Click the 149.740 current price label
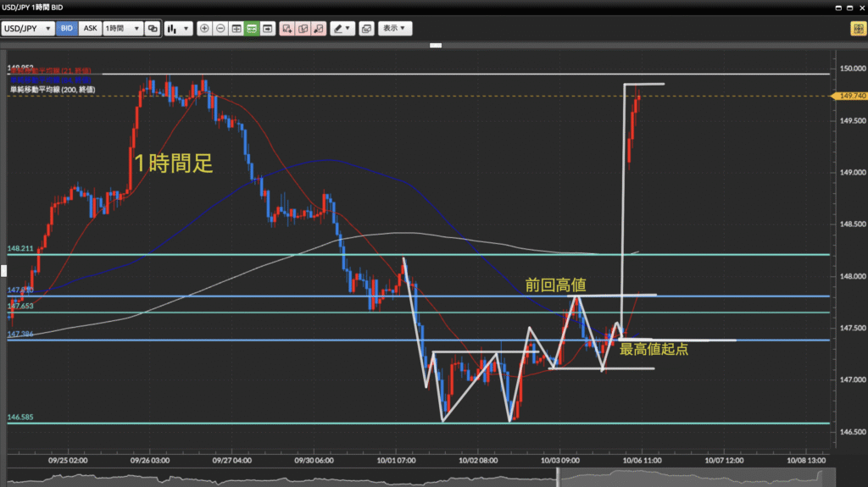 (852, 97)
